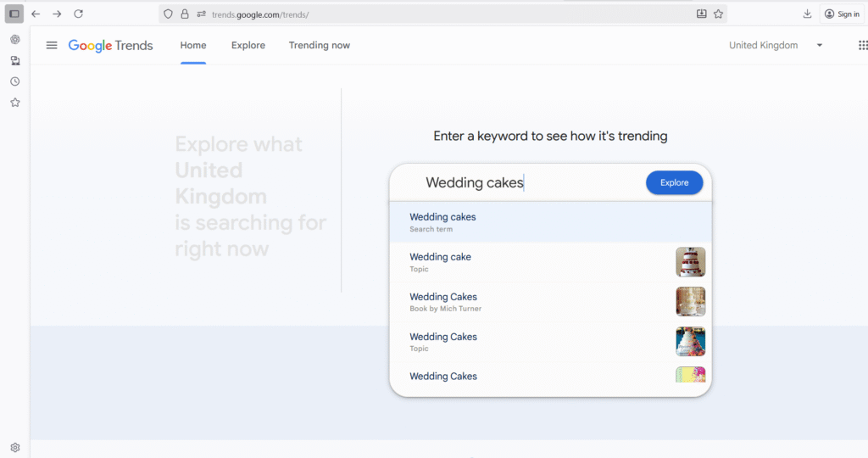This screenshot has height=458, width=868.
Task: Click the browser back arrow
Action: coord(36,14)
